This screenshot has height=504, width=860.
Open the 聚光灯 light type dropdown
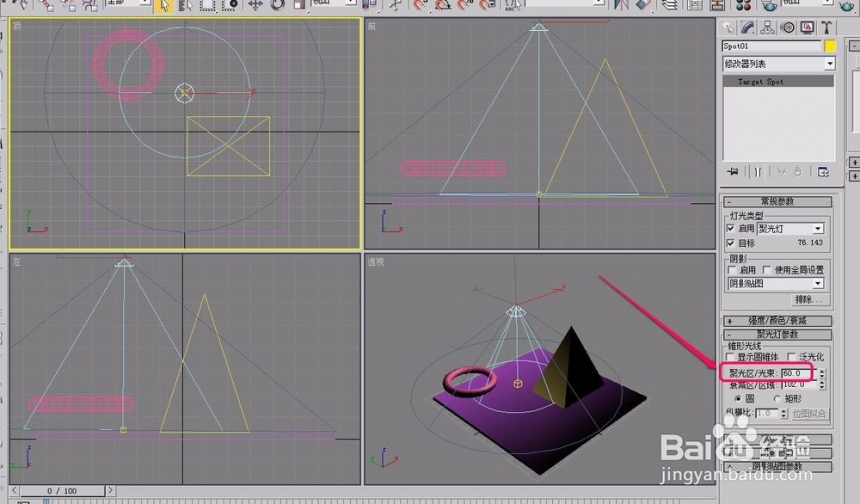pos(790,228)
